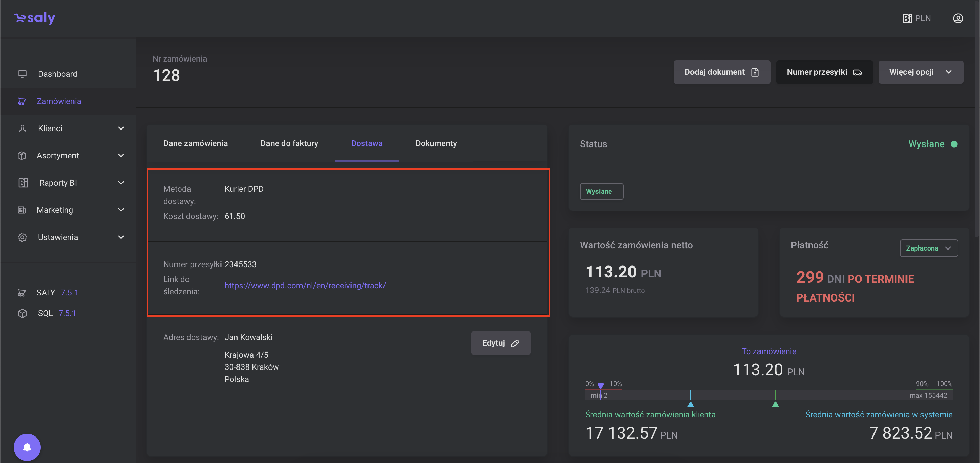
Task: Click the SALY 7.5.1 cart icon
Action: [22, 293]
